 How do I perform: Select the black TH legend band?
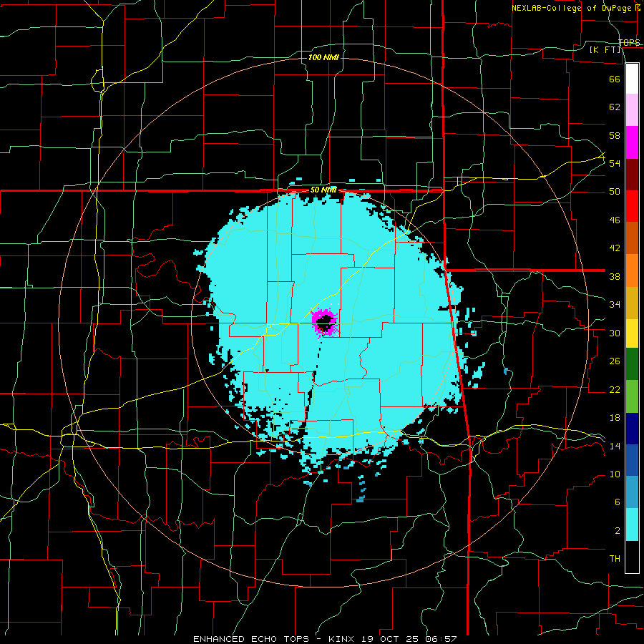632,557
